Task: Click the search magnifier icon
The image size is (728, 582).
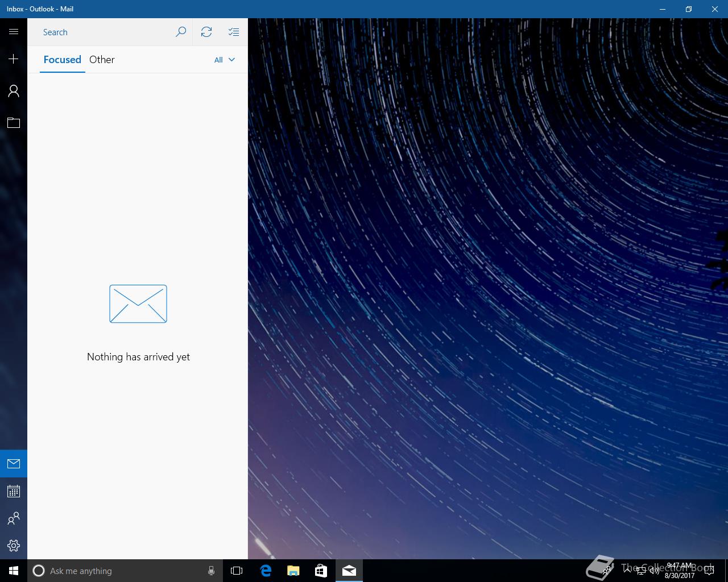Action: point(181,32)
